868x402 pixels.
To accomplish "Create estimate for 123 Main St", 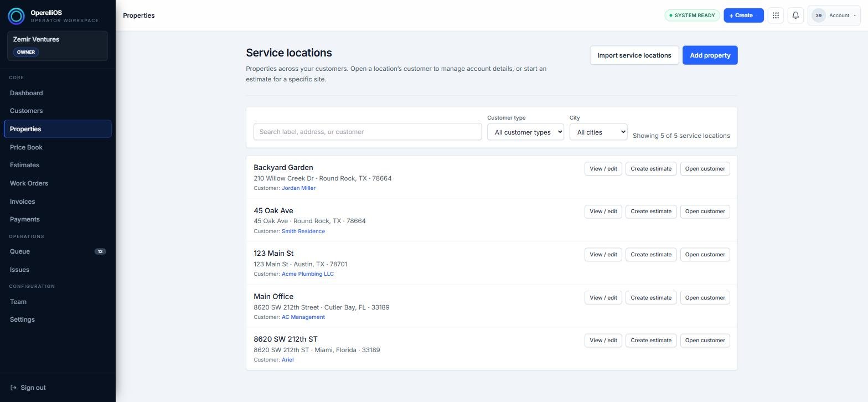I will point(651,255).
